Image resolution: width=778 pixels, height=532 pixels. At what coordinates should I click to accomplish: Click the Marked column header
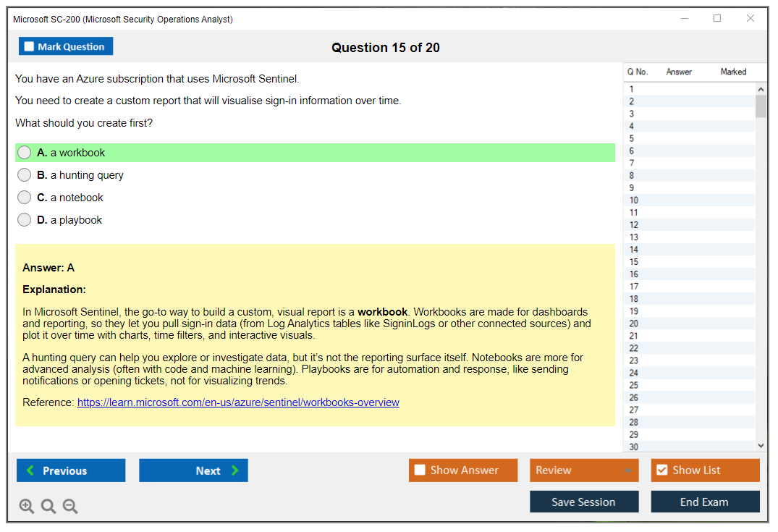[733, 72]
